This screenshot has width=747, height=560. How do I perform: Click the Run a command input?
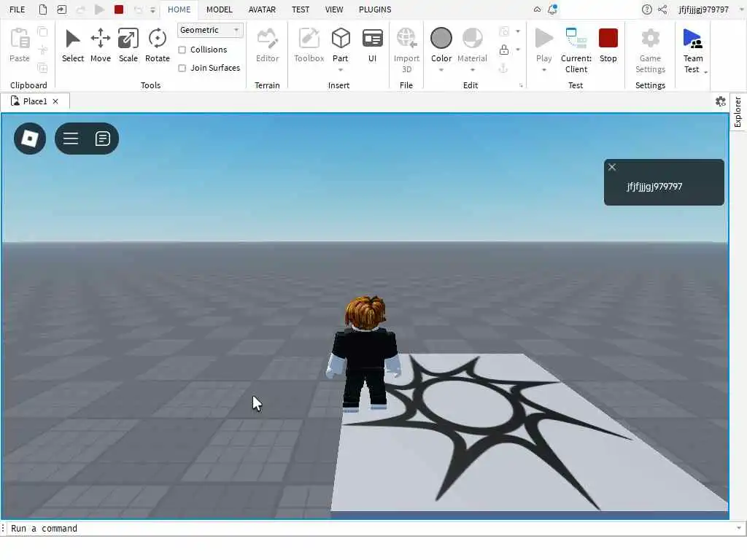tap(371, 528)
